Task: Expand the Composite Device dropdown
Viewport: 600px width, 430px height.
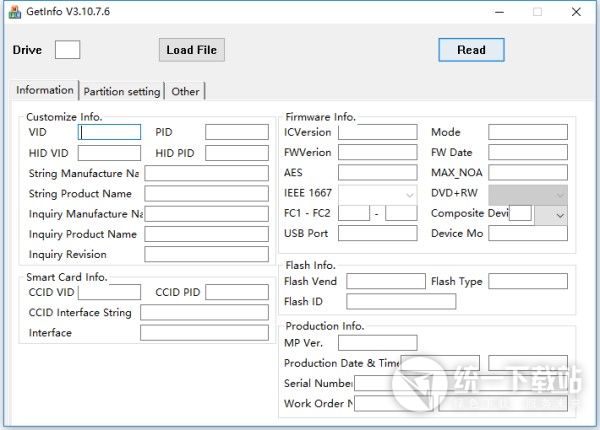Action: pos(558,214)
